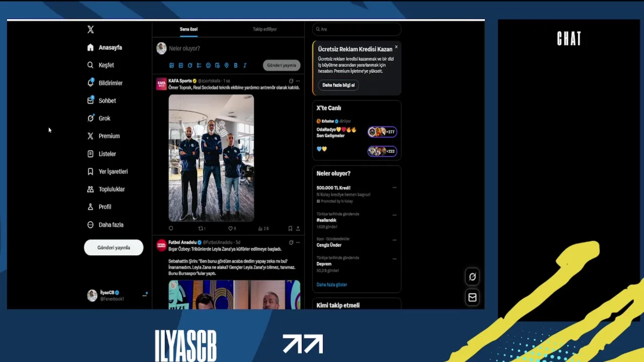Open Yer İşaretleri bookmarks

(x=107, y=171)
